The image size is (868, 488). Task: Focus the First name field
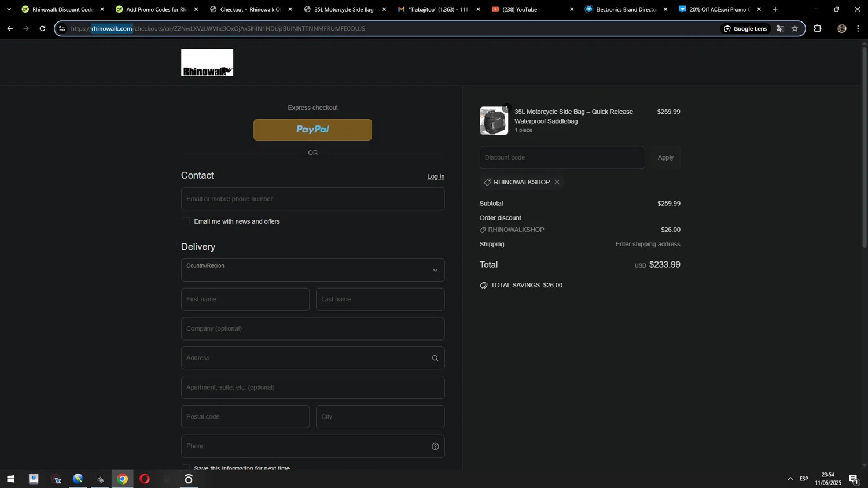coord(245,300)
